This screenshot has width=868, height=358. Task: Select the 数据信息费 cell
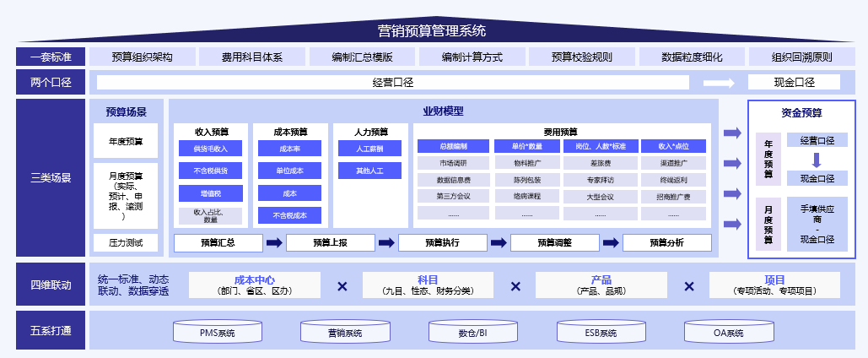click(453, 180)
